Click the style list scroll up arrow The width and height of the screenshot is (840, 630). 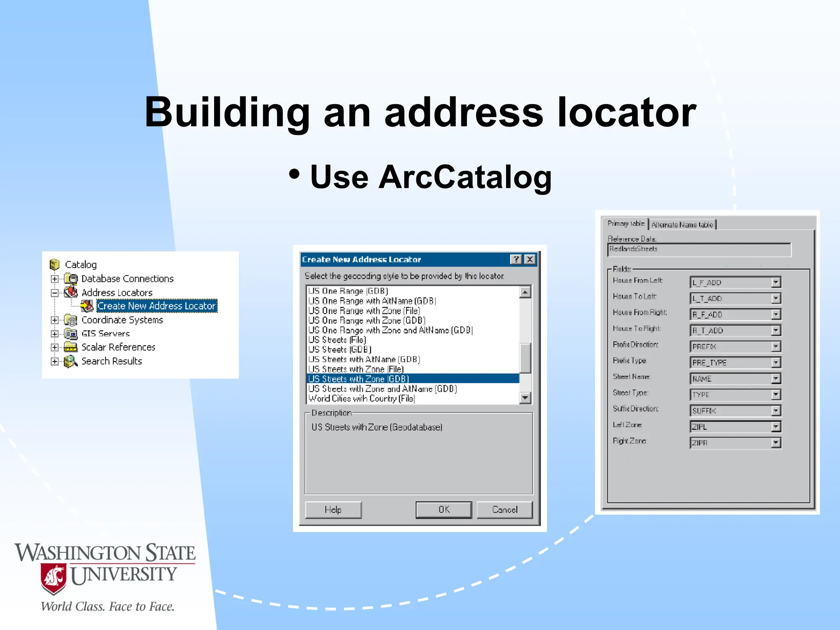click(x=525, y=292)
